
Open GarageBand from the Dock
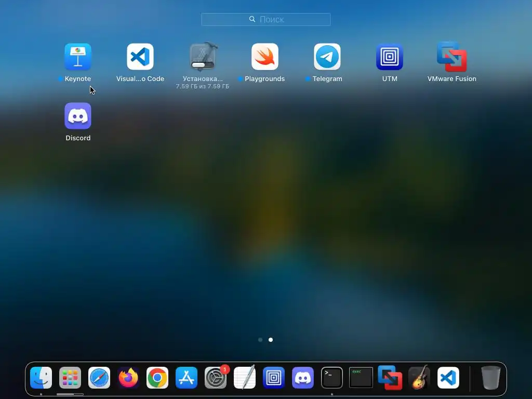point(419,378)
